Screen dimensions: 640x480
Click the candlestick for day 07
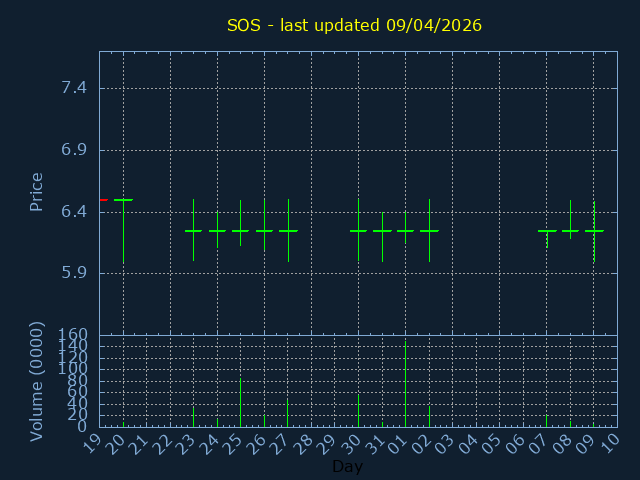click(x=547, y=231)
